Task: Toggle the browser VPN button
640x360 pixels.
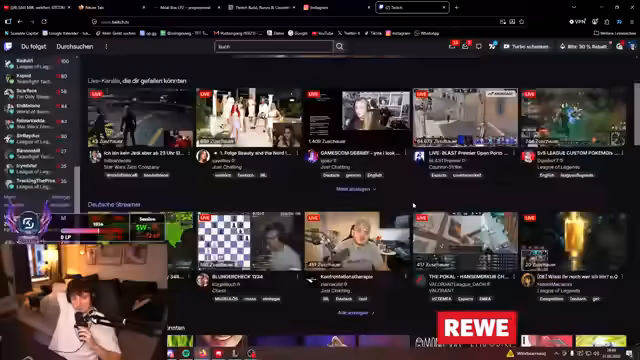Action: 577,22
